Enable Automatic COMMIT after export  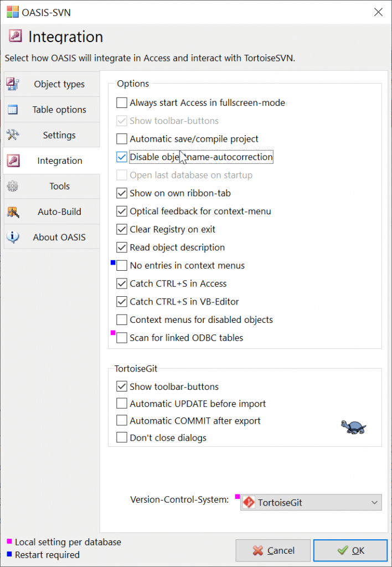coord(121,421)
